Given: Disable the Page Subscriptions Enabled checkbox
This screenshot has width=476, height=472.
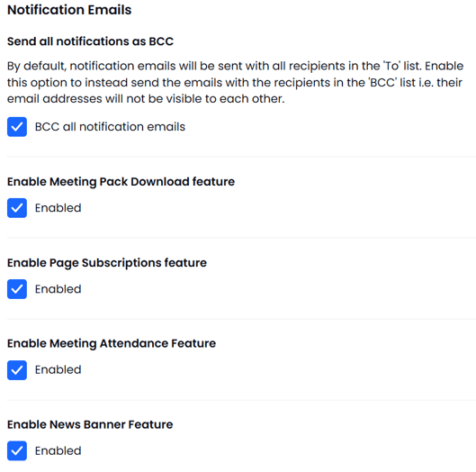Looking at the screenshot, I should (x=17, y=289).
